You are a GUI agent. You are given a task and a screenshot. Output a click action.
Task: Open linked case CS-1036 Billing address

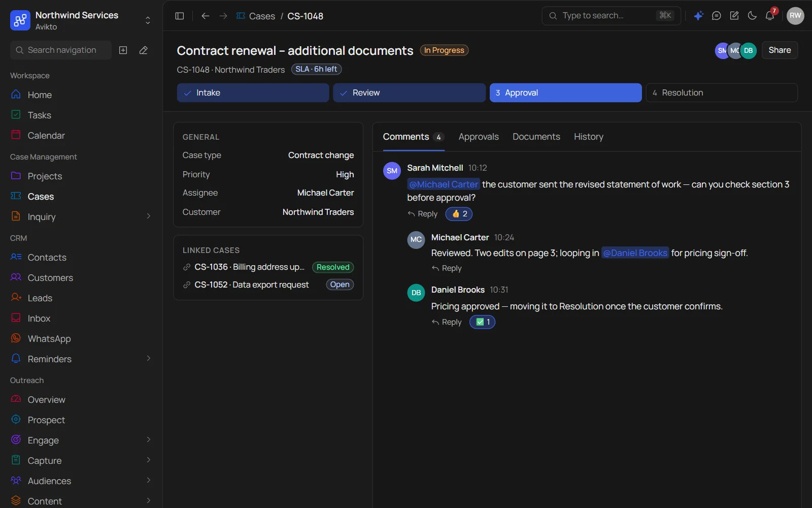click(268, 267)
